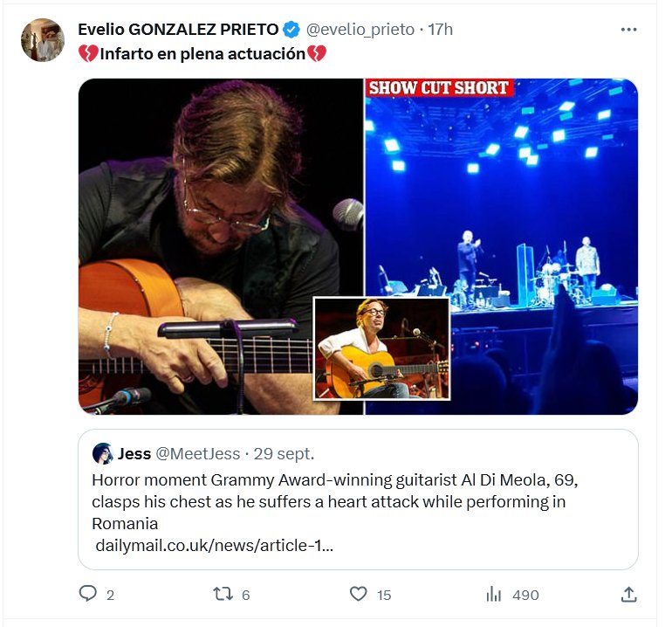Click the share upload icon
The height and width of the screenshot is (627, 672).
[x=627, y=594]
